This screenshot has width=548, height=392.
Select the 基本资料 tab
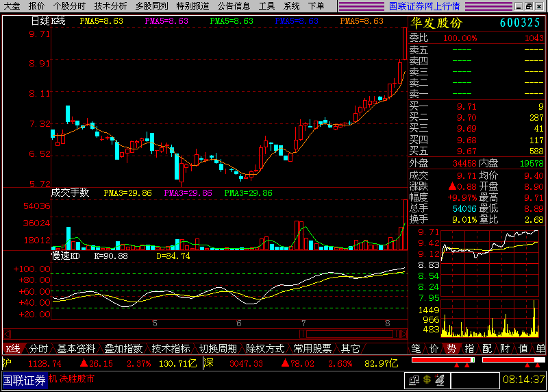(x=76, y=349)
